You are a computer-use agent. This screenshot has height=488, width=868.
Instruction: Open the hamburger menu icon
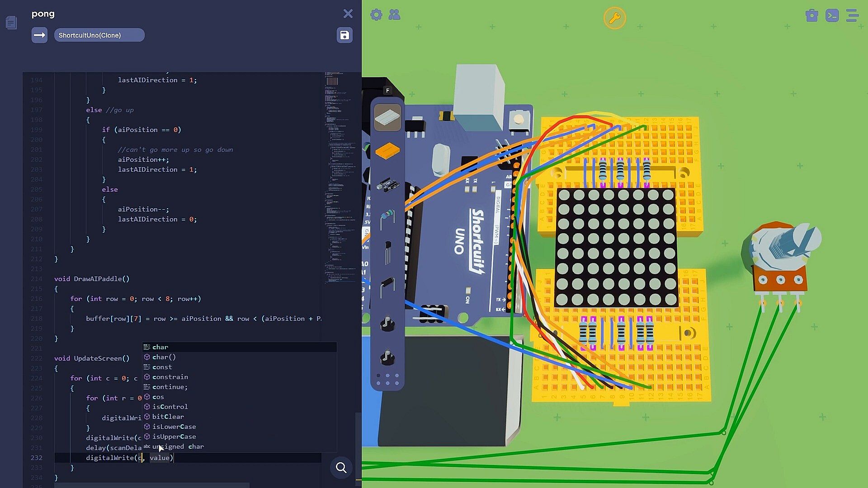pos(852,16)
